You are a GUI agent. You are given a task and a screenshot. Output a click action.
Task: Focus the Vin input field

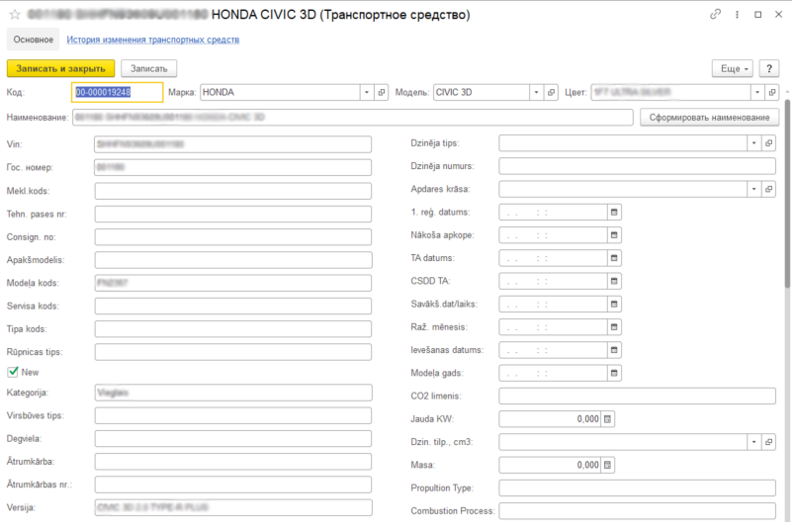pyautogui.click(x=232, y=144)
